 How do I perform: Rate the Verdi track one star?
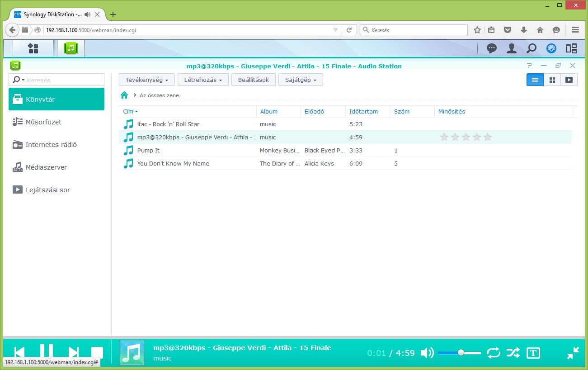(444, 137)
